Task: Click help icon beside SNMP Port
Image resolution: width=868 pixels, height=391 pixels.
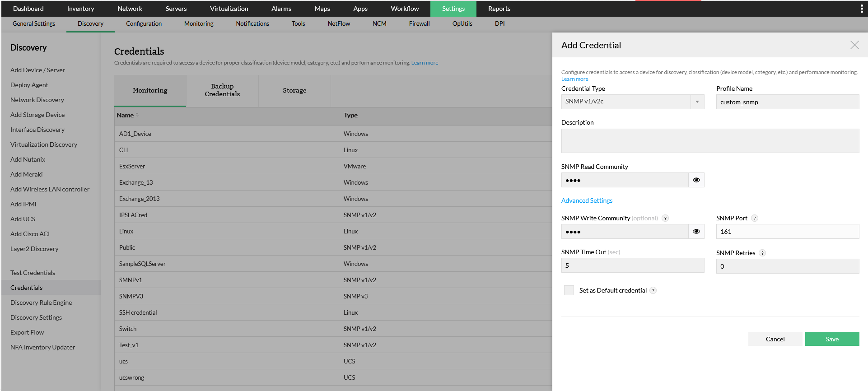Action: coord(755,219)
